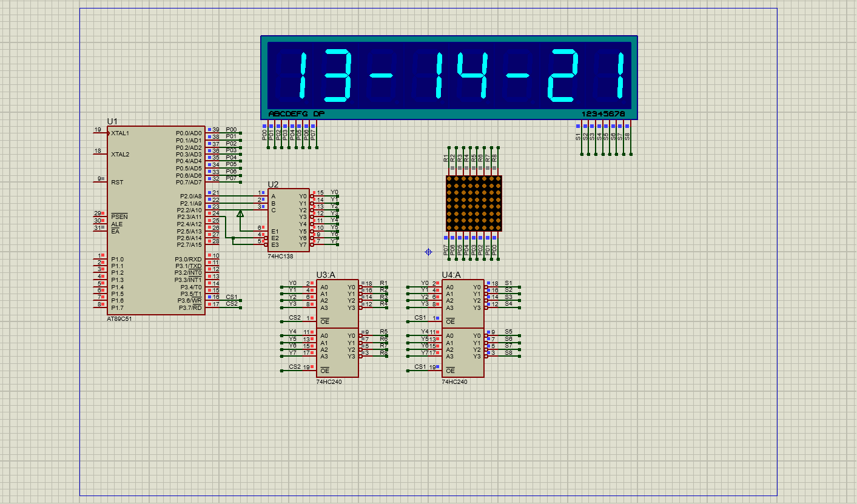Click the S8 terminal label under the display
Image resolution: width=857 pixels, height=504 pixels.
(x=627, y=136)
